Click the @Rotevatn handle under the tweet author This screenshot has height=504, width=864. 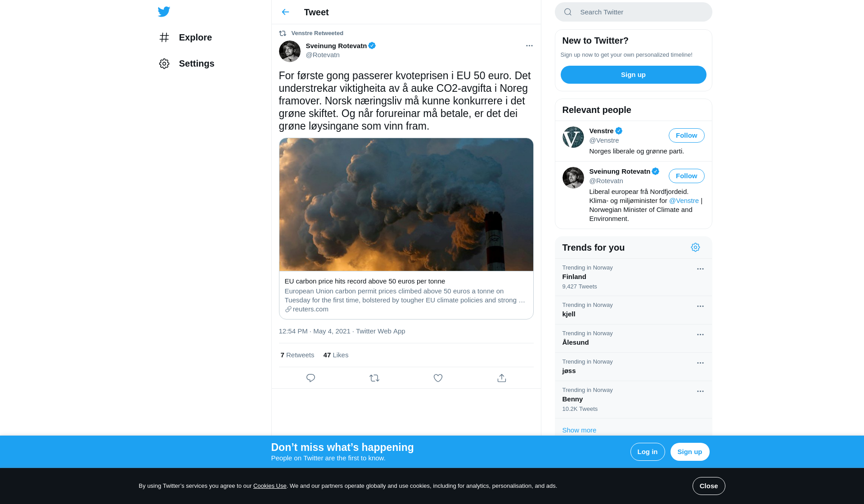pos(323,55)
